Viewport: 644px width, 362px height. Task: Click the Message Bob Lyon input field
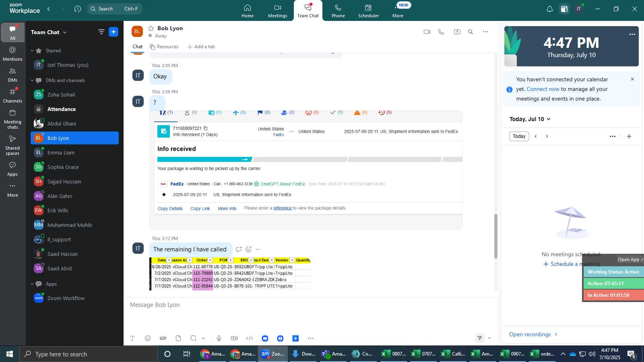310,305
